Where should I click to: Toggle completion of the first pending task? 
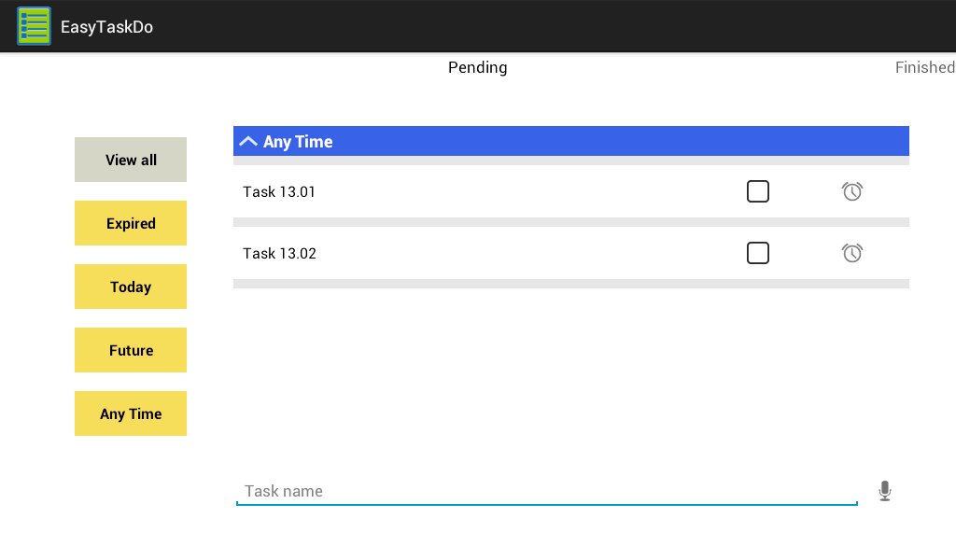(758, 191)
